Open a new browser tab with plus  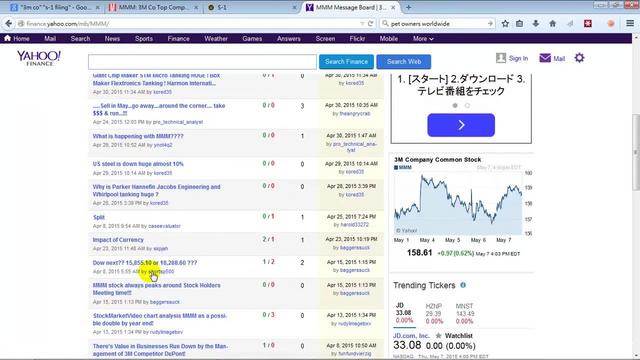click(x=409, y=7)
